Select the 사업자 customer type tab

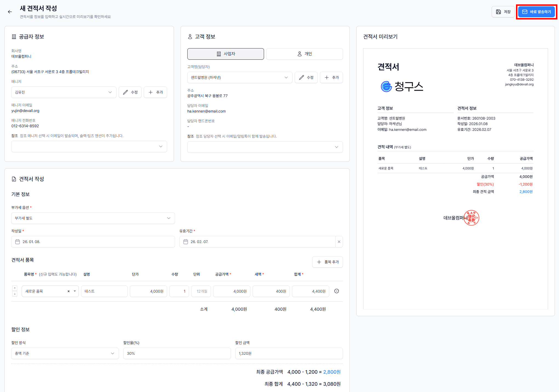[225, 54]
